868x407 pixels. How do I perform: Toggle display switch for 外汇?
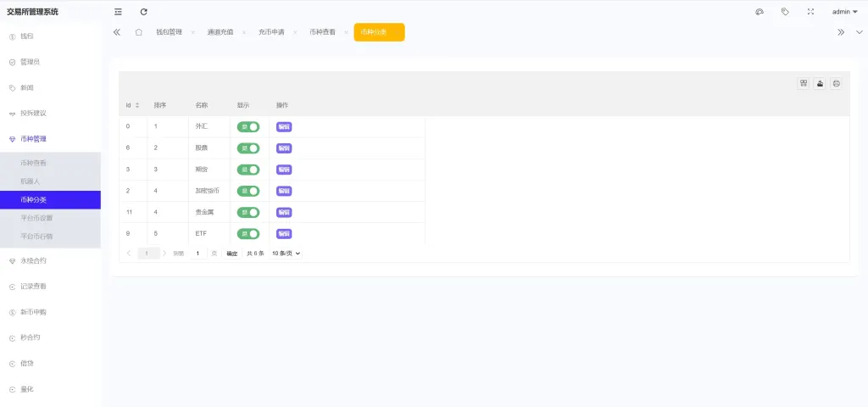point(248,127)
